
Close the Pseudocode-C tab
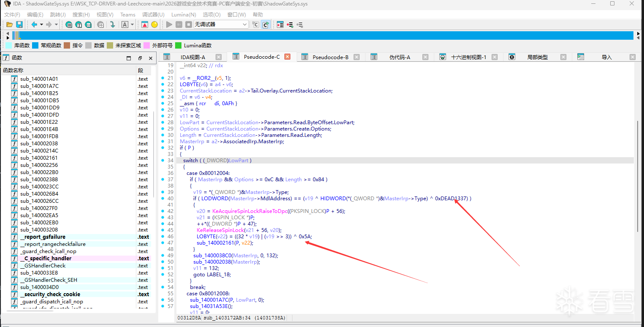[287, 57]
